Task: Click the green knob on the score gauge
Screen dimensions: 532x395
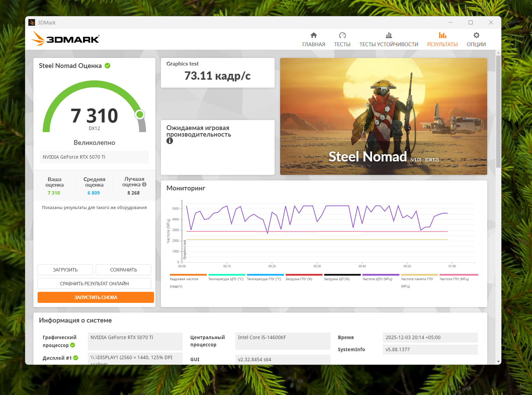Action: coord(140,114)
